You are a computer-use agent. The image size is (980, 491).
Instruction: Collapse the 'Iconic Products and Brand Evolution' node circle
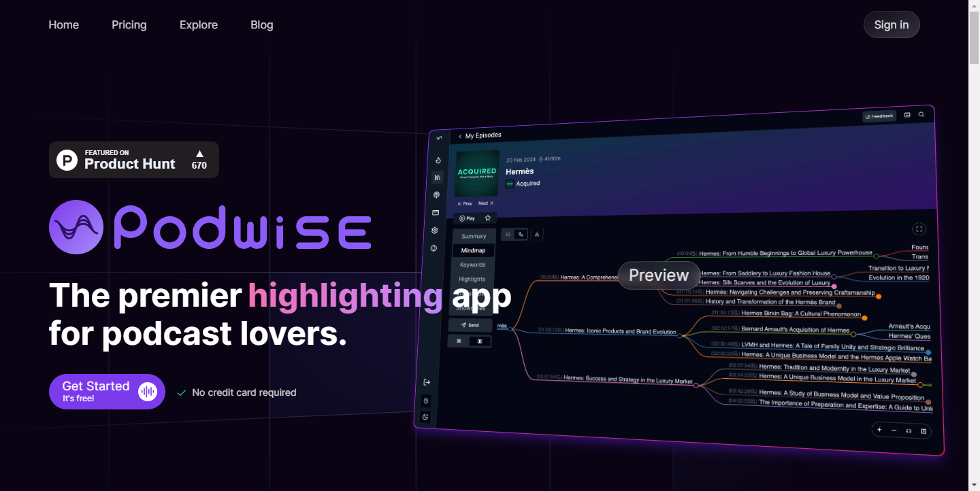(679, 335)
